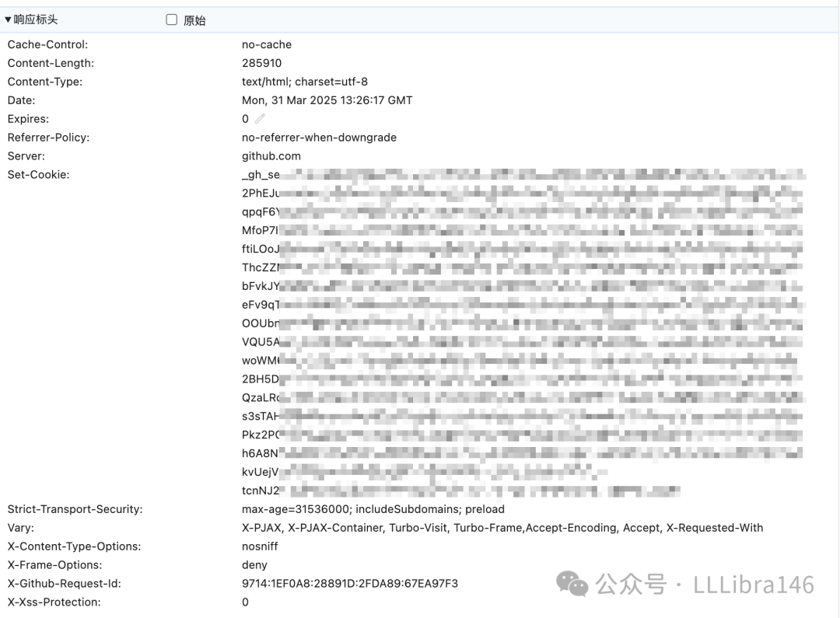Click the nosniff value
Viewport: 840px width, 618px height.
[x=259, y=546]
